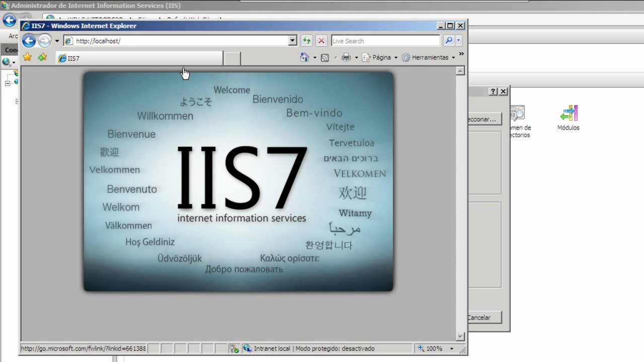The width and height of the screenshot is (644, 362).
Task: Click the browser Back arrow button
Action: click(x=29, y=41)
